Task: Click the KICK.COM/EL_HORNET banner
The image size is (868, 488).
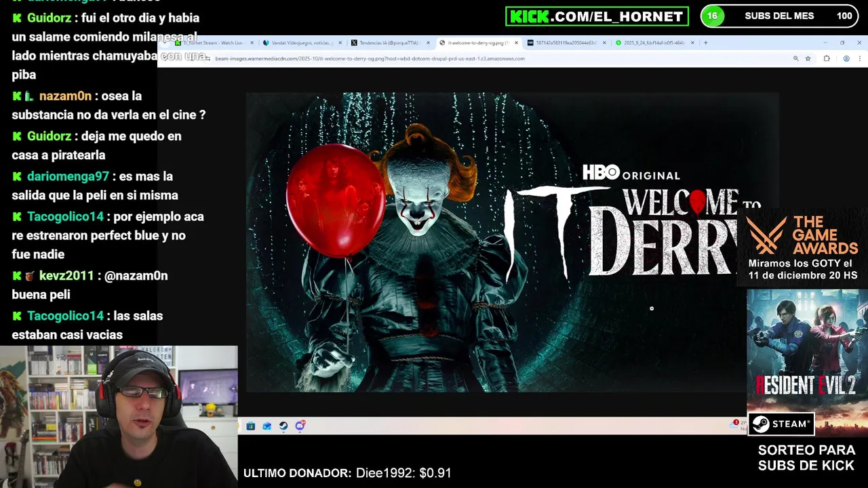Action: [597, 16]
